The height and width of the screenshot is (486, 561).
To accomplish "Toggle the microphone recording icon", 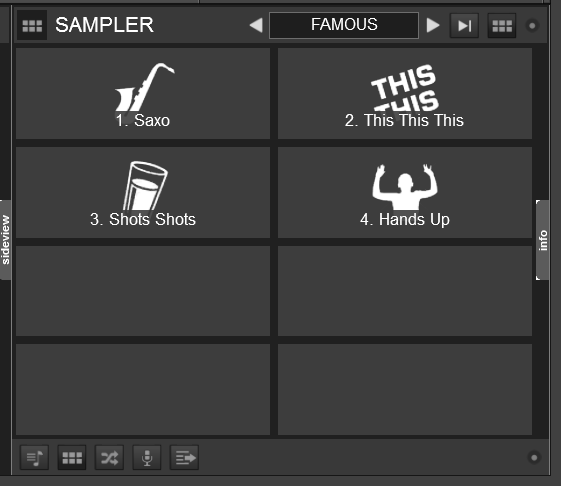I will (x=147, y=457).
